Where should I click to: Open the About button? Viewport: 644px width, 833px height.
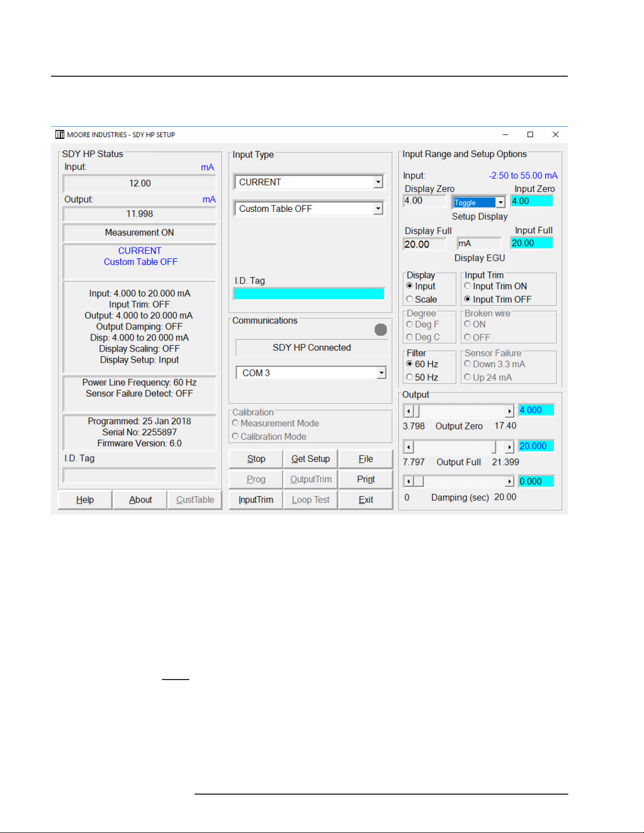pos(140,500)
